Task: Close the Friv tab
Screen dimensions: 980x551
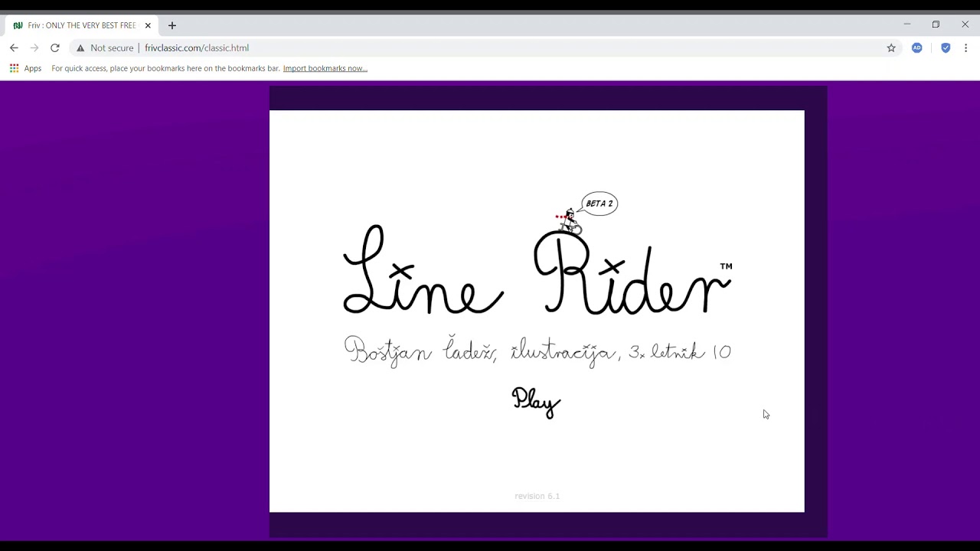Action: (x=148, y=25)
